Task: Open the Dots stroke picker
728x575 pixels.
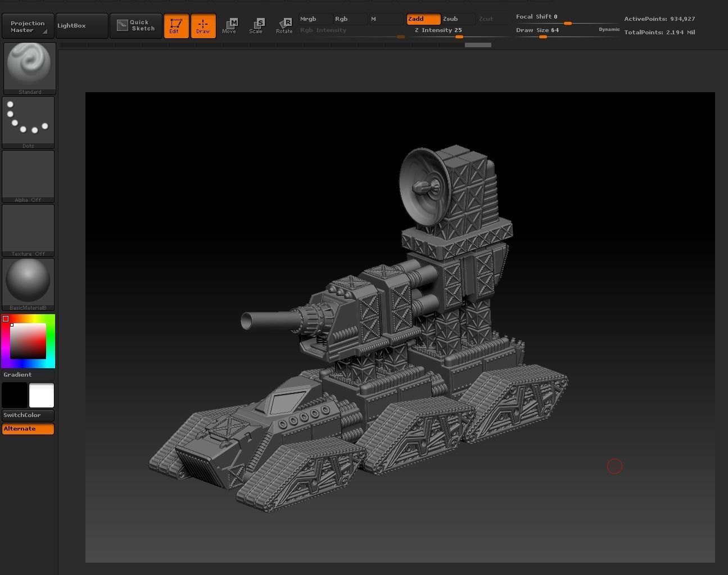Action: click(28, 123)
